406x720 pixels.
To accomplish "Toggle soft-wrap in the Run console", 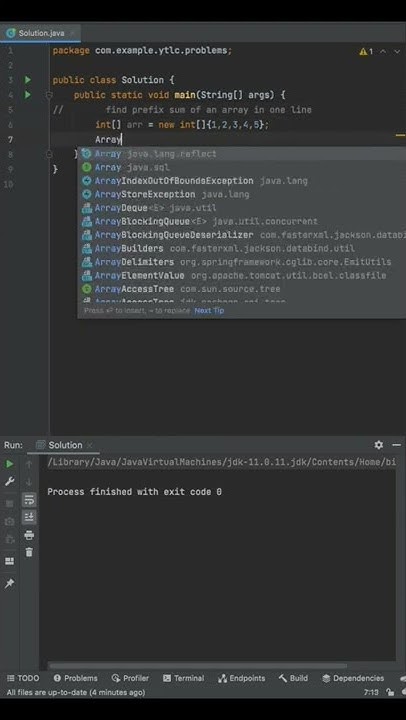I will tap(29, 500).
